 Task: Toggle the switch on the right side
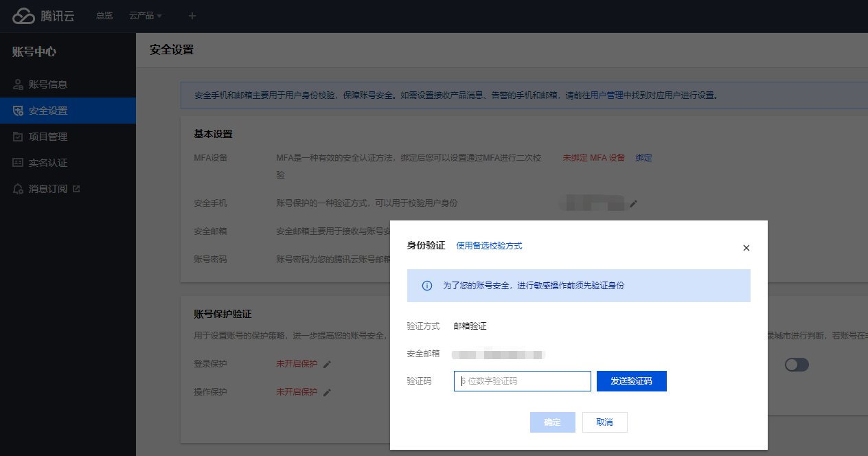click(797, 365)
